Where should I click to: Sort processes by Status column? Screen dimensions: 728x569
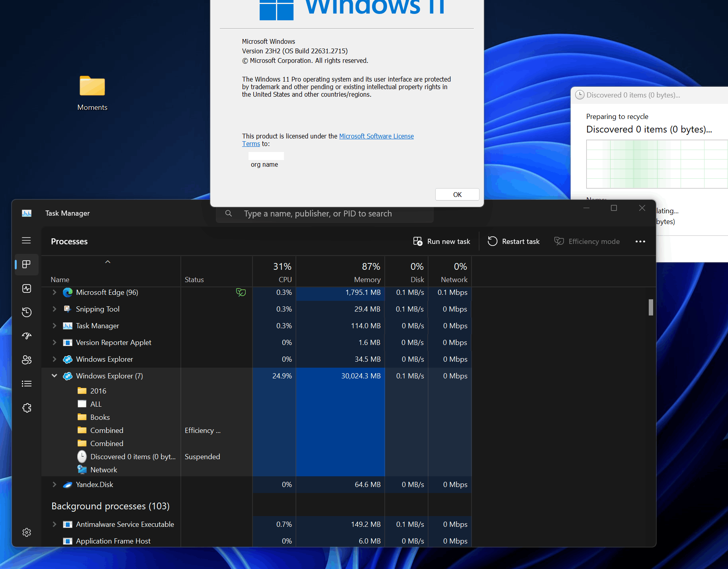click(217, 271)
